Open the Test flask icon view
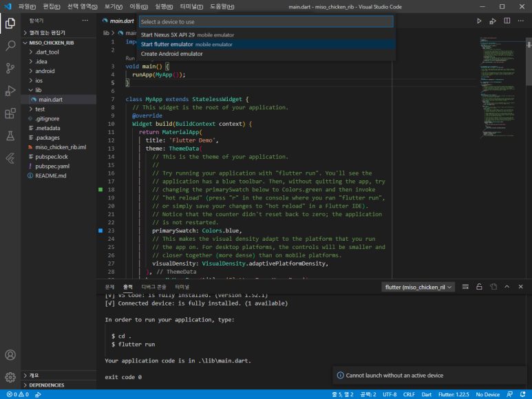 tap(10, 136)
